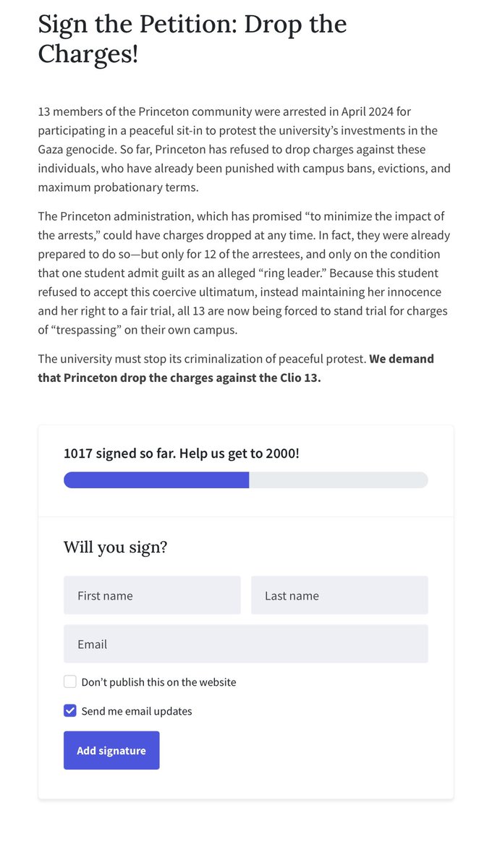
Task: Click the First name input field
Action: pos(152,595)
